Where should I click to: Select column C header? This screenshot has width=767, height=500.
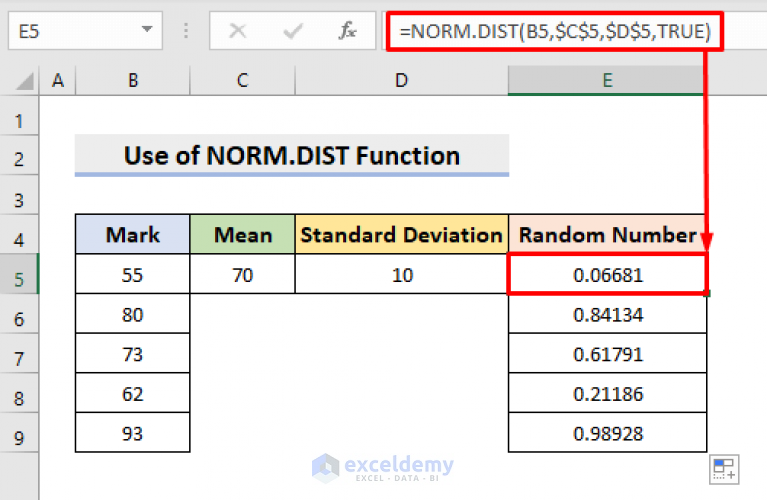243,80
